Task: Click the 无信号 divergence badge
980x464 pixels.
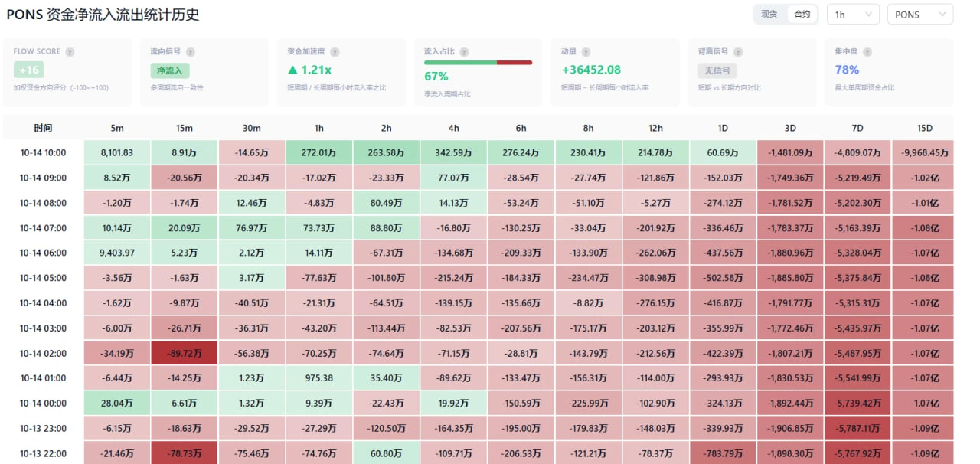Action: point(717,70)
